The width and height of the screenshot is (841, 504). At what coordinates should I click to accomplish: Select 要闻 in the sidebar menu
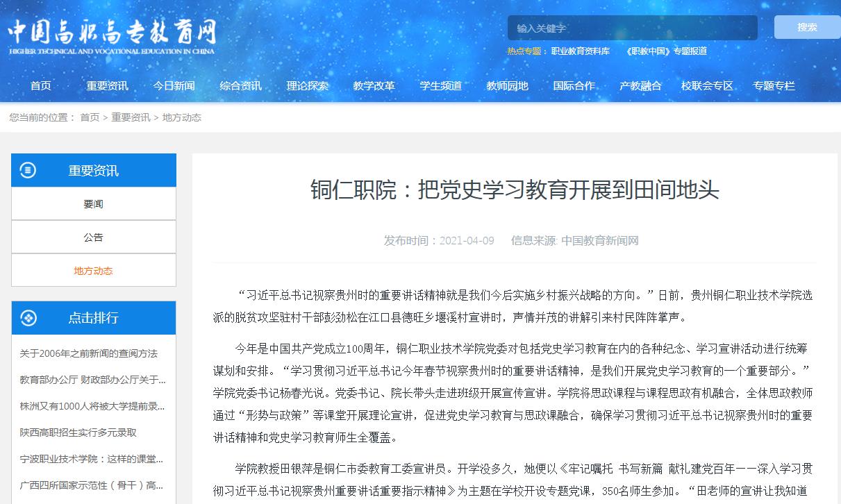click(94, 203)
